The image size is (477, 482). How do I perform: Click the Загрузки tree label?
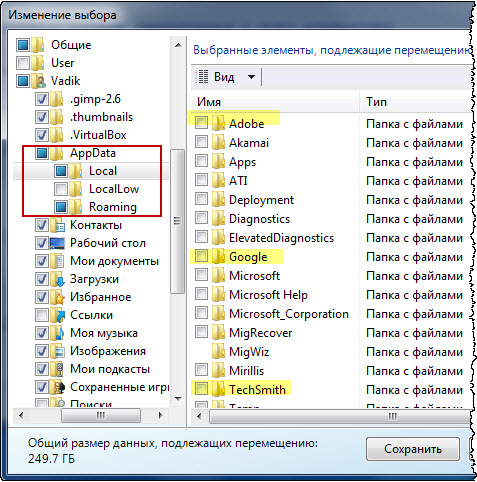point(94,279)
